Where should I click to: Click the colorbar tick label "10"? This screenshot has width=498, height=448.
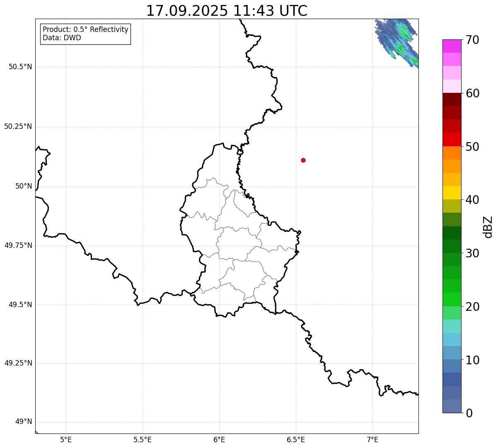click(x=472, y=360)
